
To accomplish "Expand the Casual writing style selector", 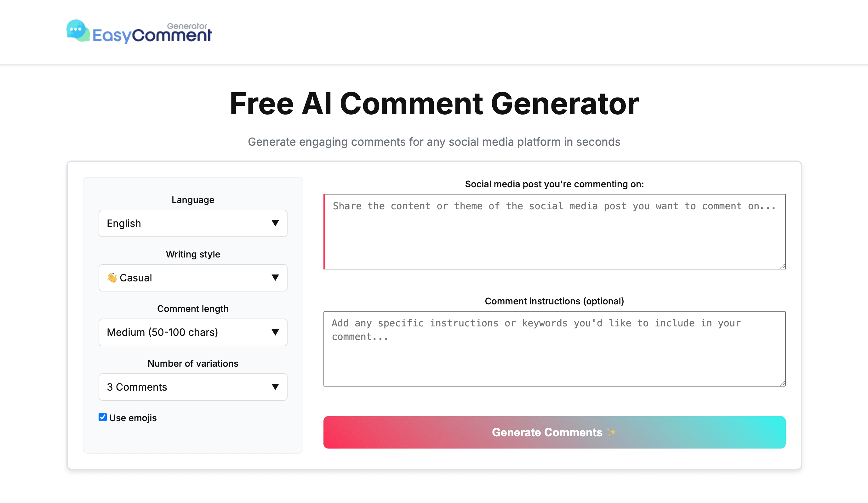I will pos(193,278).
